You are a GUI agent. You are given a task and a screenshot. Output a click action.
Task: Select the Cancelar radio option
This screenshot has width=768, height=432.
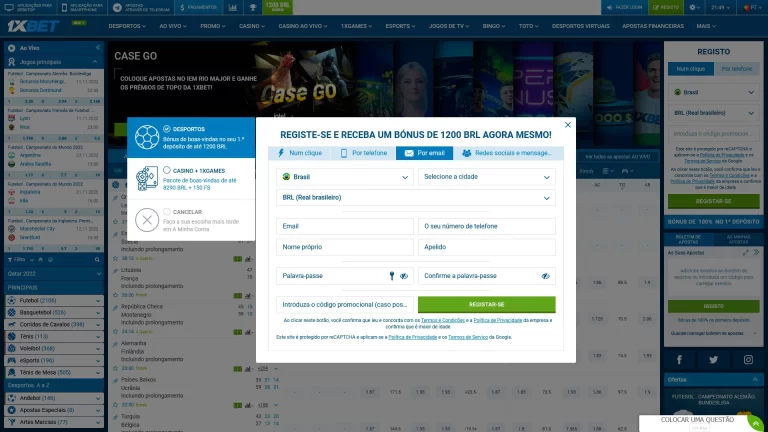pos(167,212)
